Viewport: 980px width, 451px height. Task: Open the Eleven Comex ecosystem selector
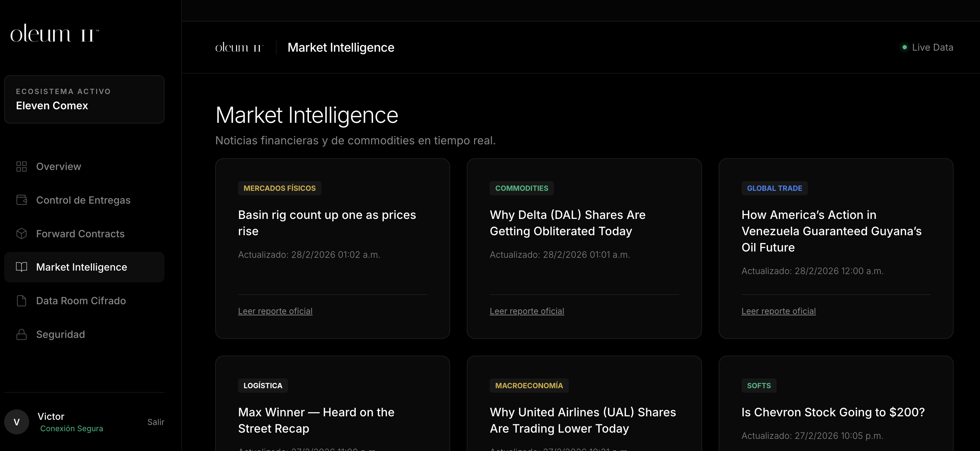click(84, 99)
